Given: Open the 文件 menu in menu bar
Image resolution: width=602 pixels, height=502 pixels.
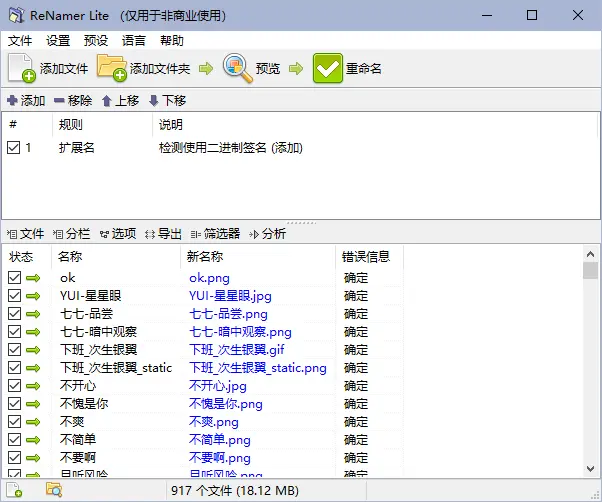Looking at the screenshot, I should 20,40.
